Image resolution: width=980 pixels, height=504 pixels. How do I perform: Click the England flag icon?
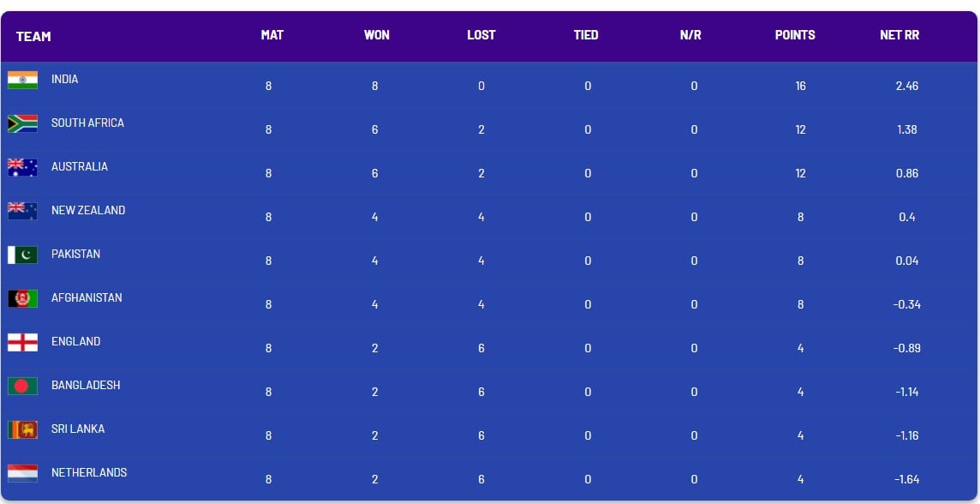[22, 342]
